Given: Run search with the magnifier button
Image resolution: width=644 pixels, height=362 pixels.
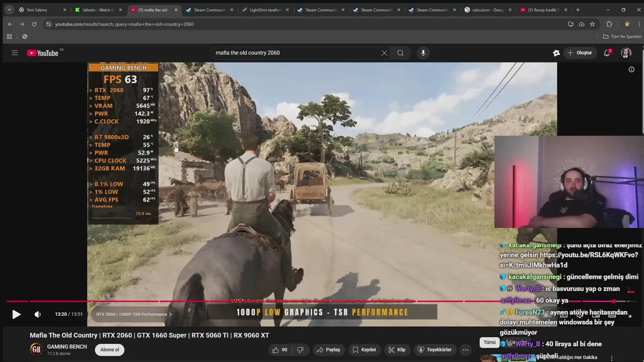Looking at the screenshot, I should pyautogui.click(x=400, y=53).
